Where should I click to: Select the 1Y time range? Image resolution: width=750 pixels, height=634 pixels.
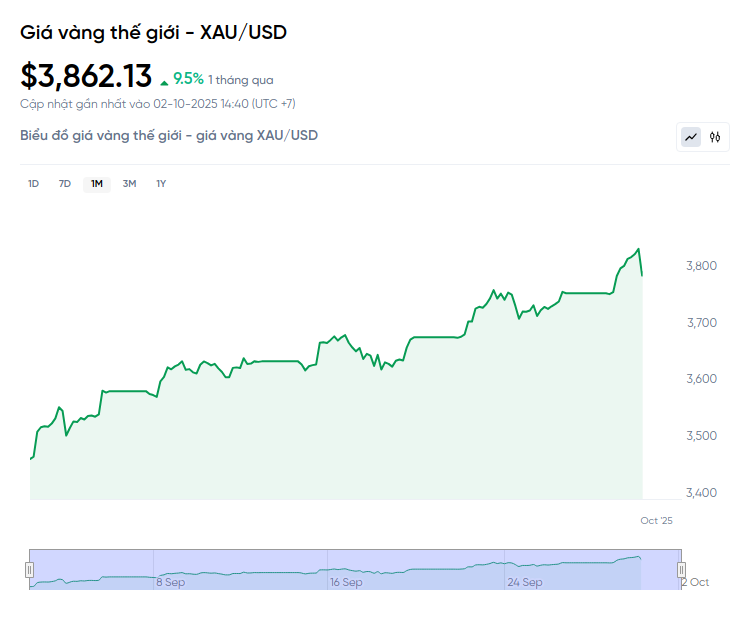(x=161, y=184)
